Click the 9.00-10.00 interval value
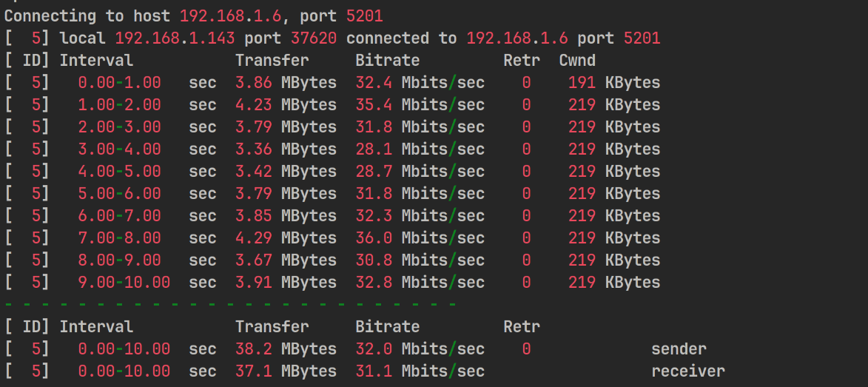The height and width of the screenshot is (387, 868). pyautogui.click(x=124, y=282)
